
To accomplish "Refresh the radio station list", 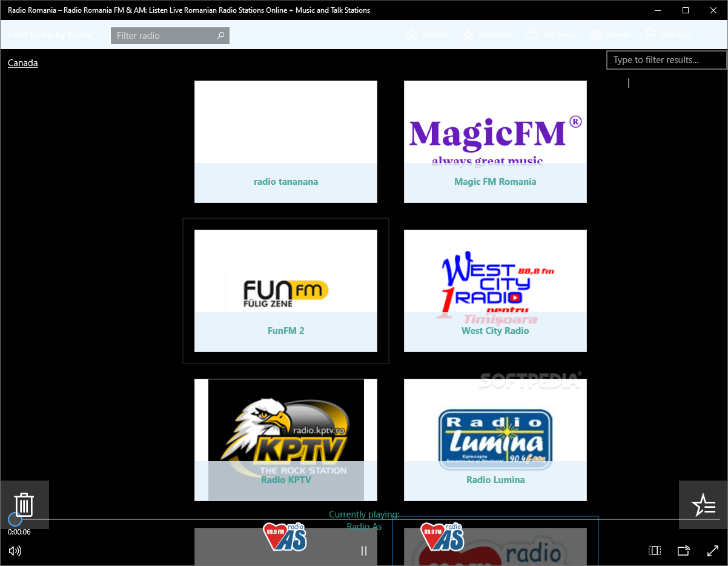I will (427, 35).
